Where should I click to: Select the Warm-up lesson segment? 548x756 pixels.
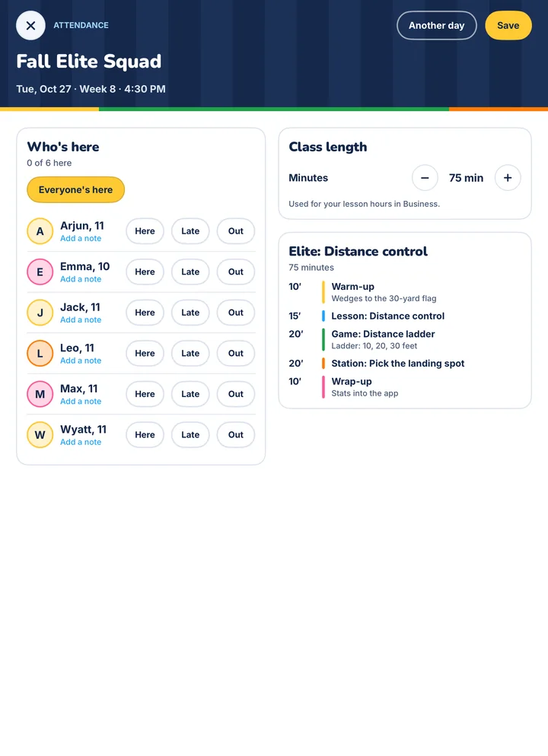(405, 292)
